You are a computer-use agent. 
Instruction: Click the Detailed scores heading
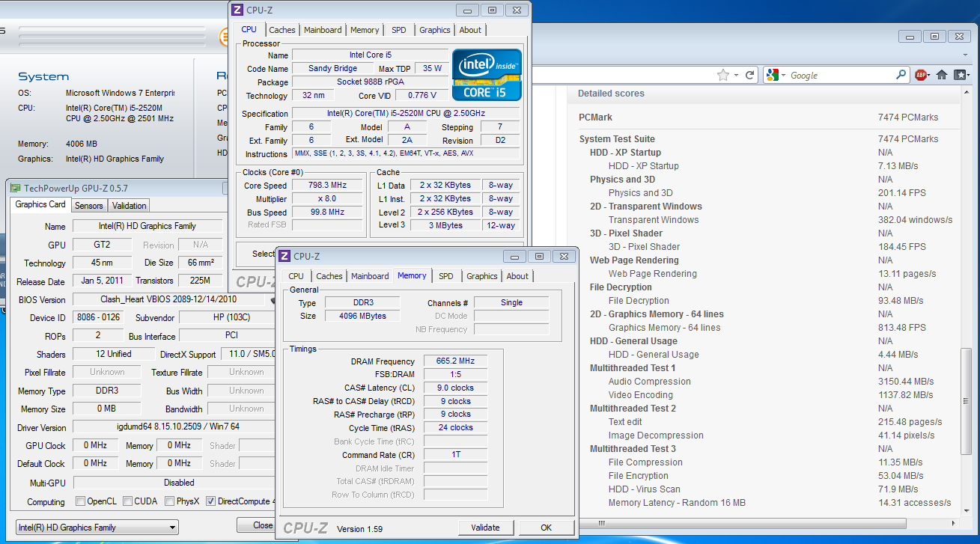point(611,94)
